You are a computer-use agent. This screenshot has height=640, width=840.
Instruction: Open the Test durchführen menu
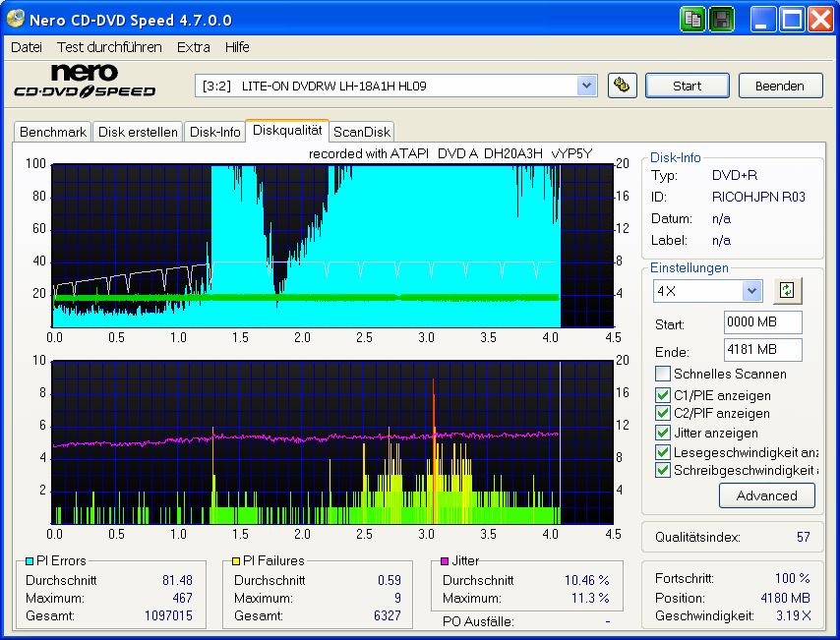[x=108, y=46]
